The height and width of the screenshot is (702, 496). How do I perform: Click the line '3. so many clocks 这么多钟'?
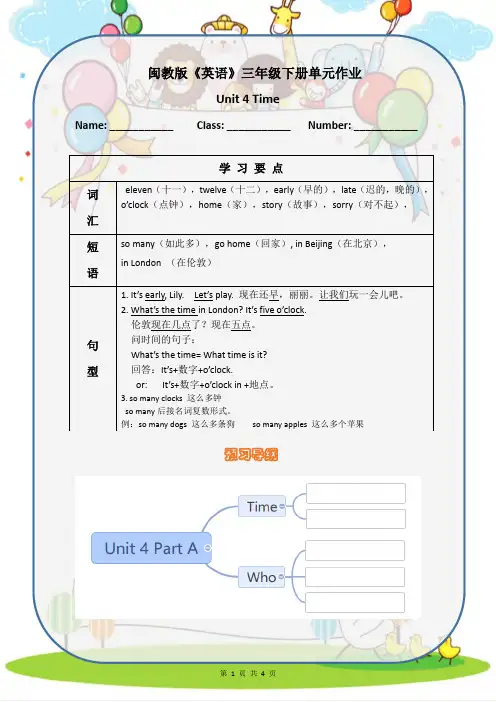click(x=171, y=398)
